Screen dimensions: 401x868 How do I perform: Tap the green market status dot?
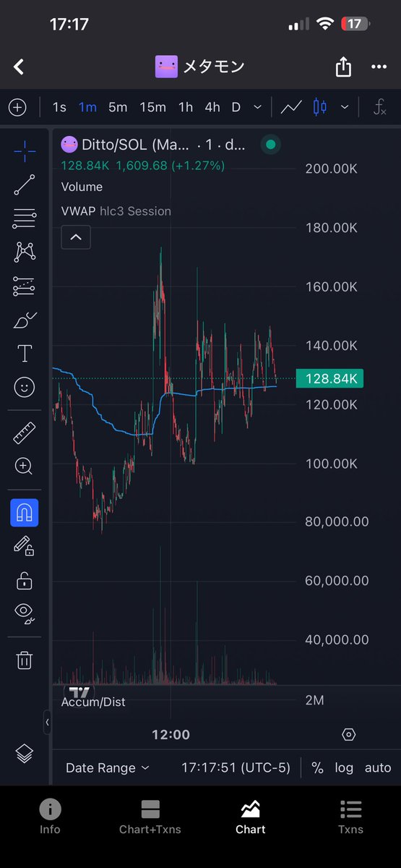270,145
